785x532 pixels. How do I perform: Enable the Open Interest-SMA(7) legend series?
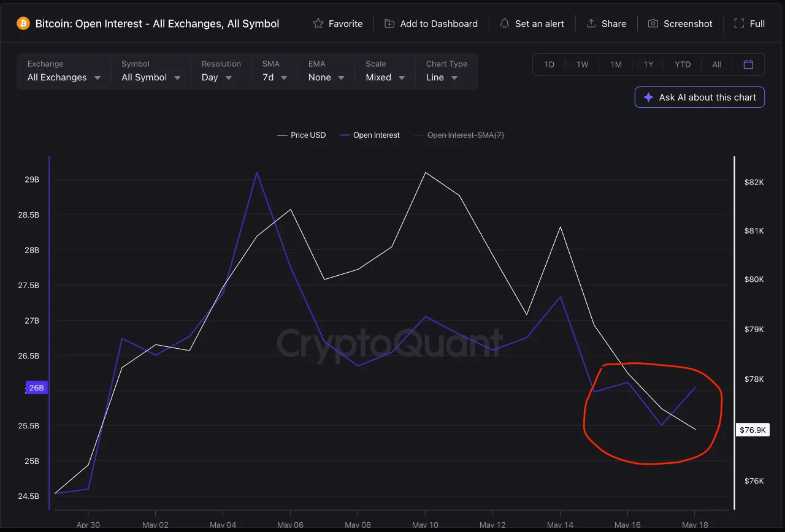tap(459, 135)
